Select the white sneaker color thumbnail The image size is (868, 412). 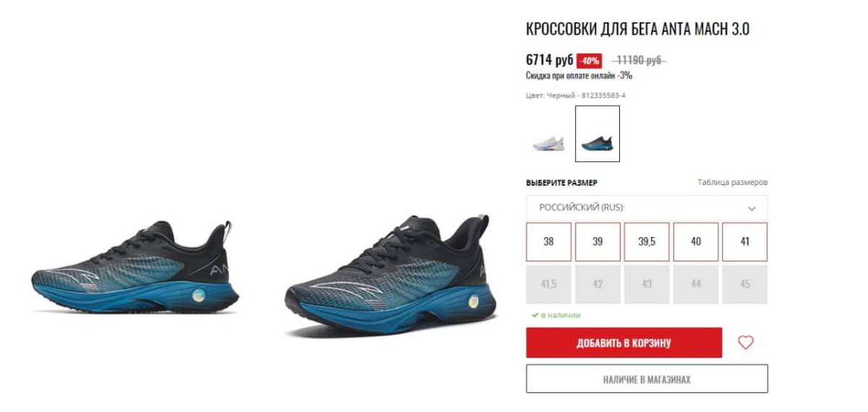[548, 134]
